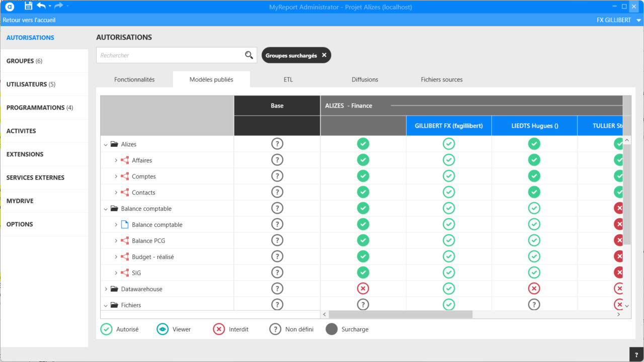Click the undo arrow icon

coord(41,6)
